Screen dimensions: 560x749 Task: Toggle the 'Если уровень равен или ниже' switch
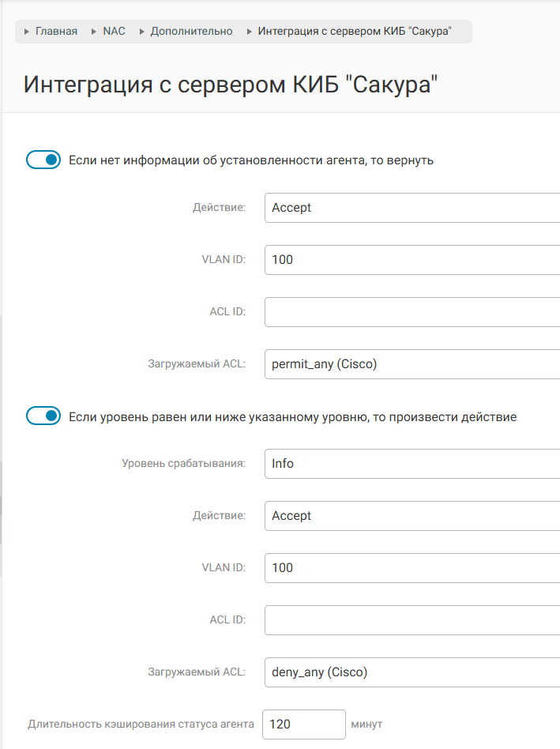tap(43, 416)
